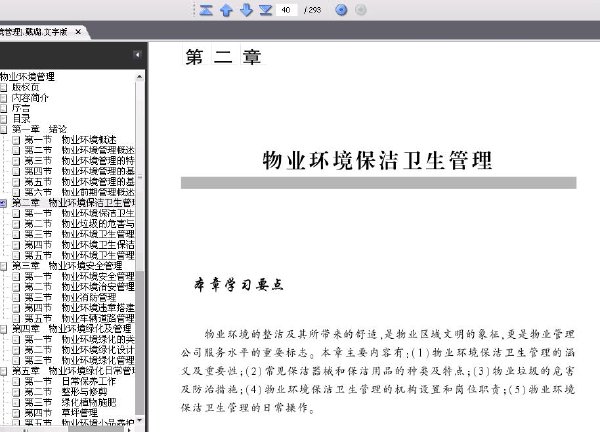Open 第四节 物业环境卫生保洁 bookmark
600x432 pixels.
coord(80,245)
